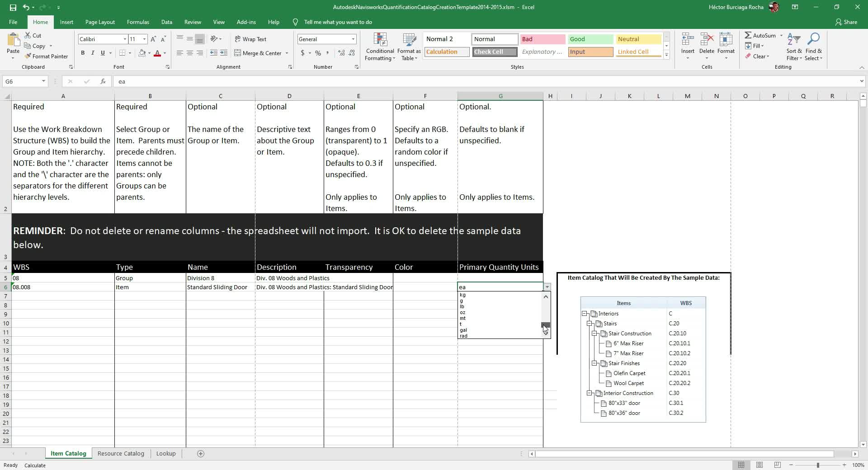Decrease decimal places
This screenshot has width=868, height=470.
click(352, 53)
